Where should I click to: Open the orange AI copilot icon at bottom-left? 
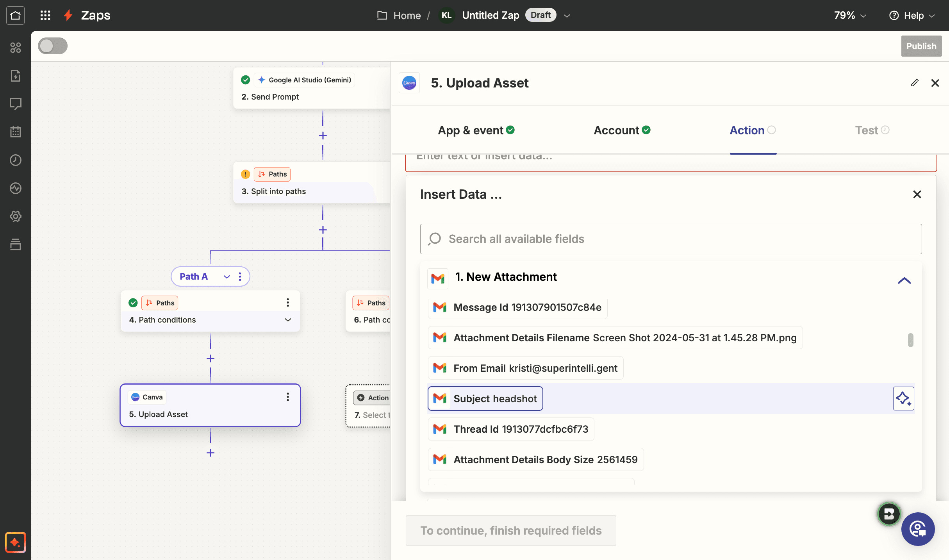tap(15, 542)
